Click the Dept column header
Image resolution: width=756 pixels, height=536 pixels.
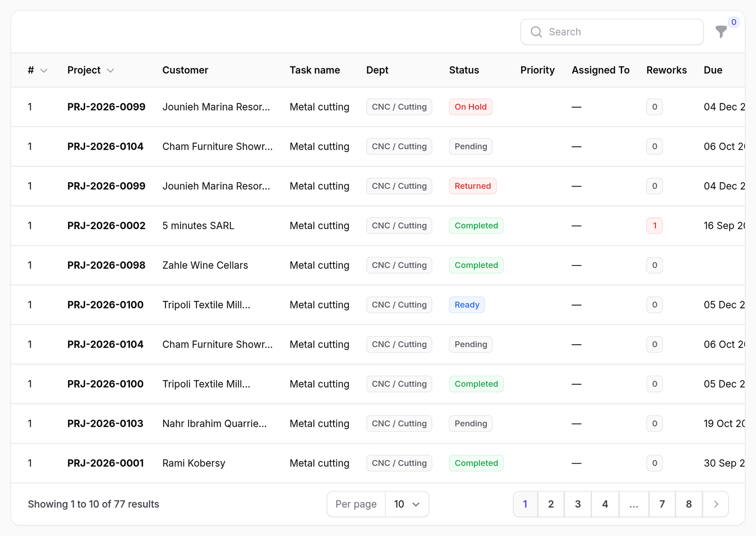point(377,70)
